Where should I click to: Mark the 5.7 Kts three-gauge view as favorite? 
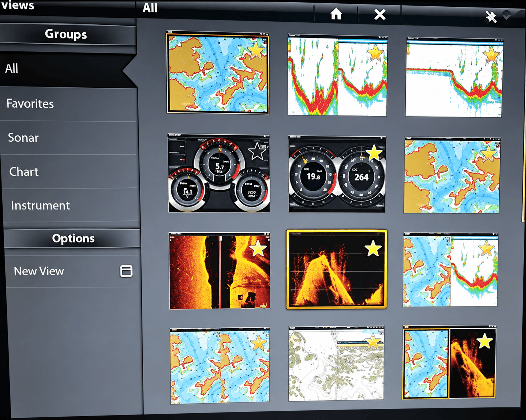[x=257, y=151]
